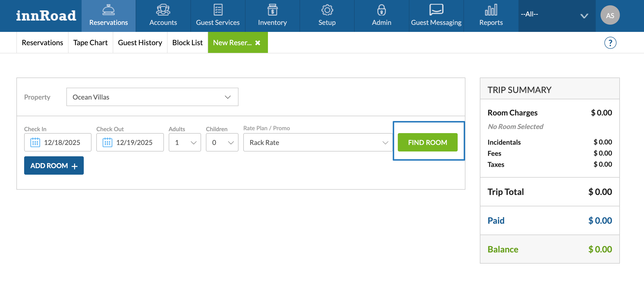Open Check Out calendar icon
Viewport: 644px width, 287px height.
[107, 142]
